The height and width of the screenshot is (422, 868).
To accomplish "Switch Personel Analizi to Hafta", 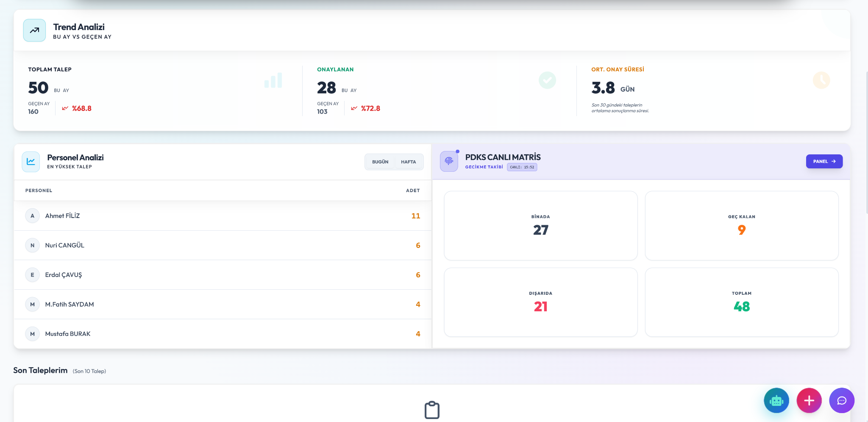I will click(x=409, y=162).
